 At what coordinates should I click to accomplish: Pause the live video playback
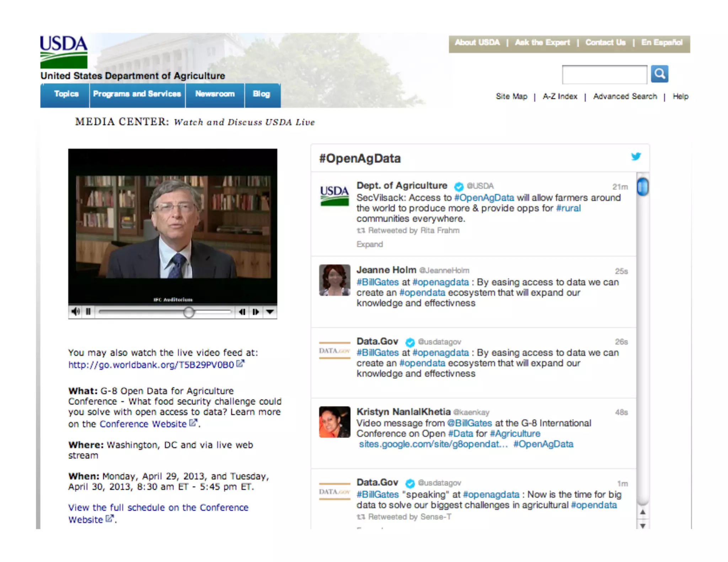[88, 312]
